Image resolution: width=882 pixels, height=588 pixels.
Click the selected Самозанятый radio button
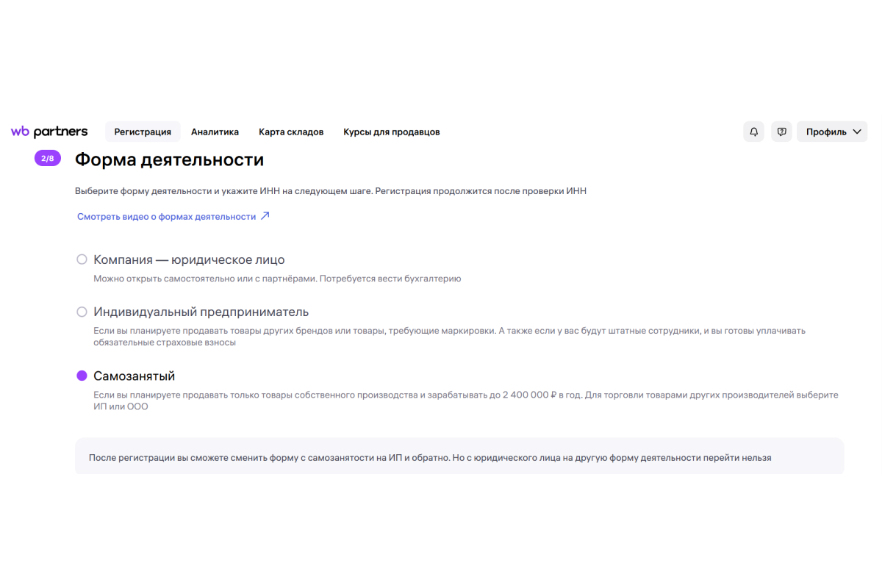coord(82,376)
